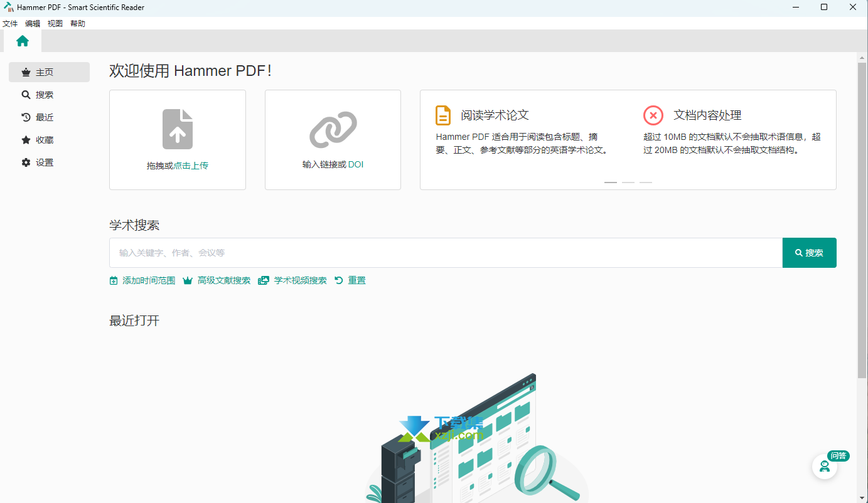
Task: Minimize the Hammer PDF window
Action: tap(795, 8)
